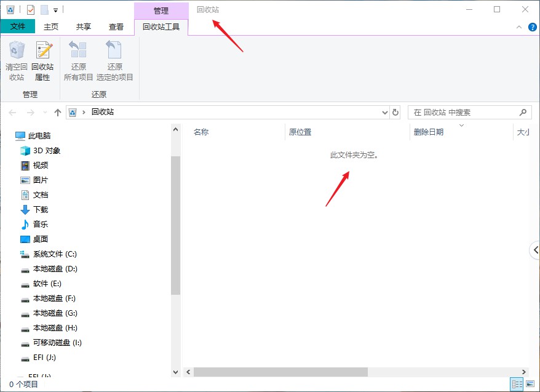540x392 pixels.
Task: Go forward with the Forward arrow
Action: click(31, 112)
